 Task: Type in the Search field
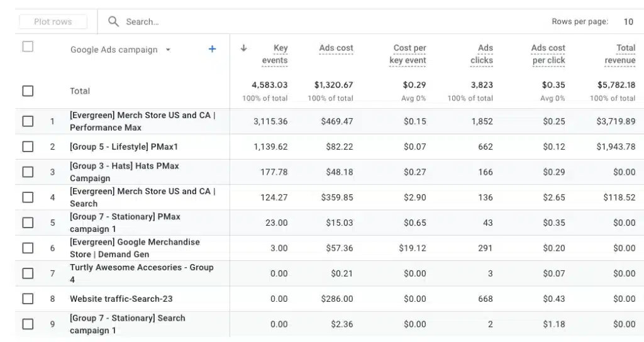(252, 21)
